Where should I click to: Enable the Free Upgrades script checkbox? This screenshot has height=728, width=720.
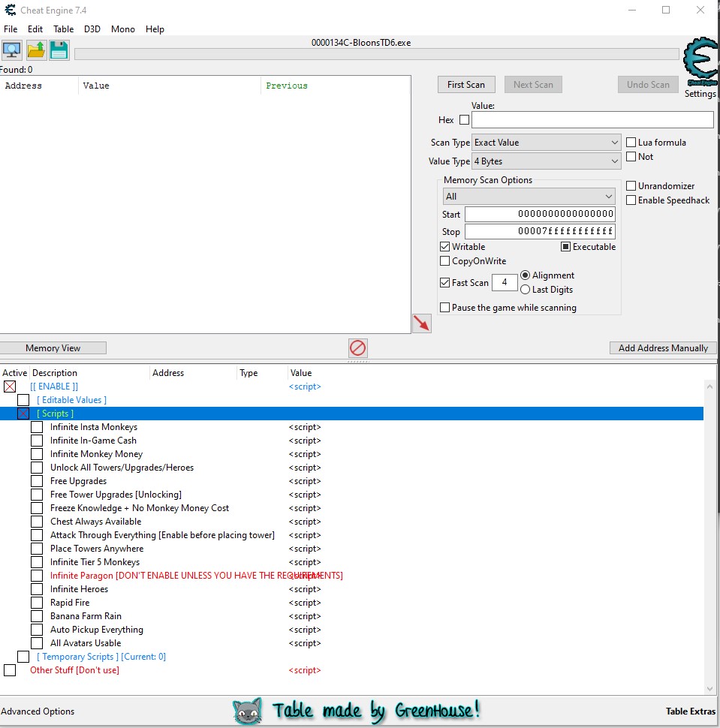[37, 481]
